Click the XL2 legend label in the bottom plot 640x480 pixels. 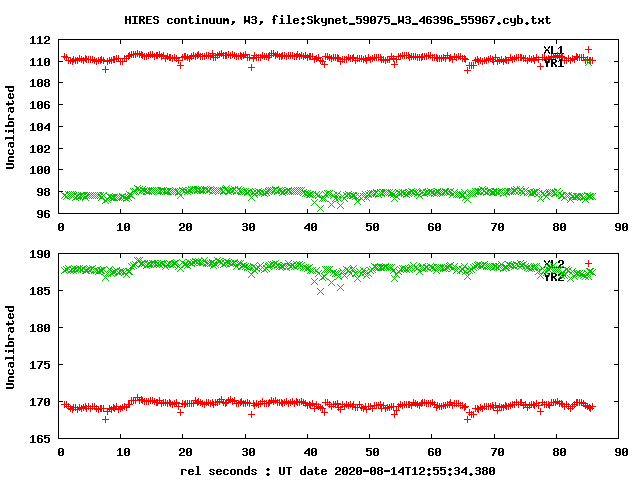pos(553,264)
